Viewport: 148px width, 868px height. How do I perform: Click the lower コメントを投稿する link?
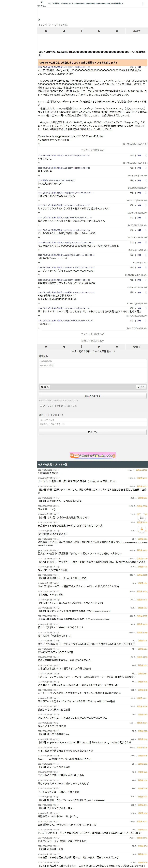click(x=92, y=334)
